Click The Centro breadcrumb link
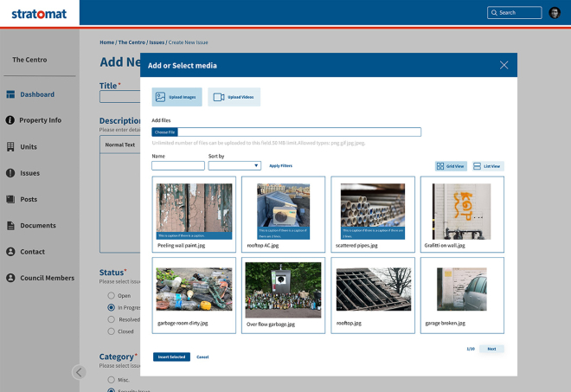Viewport: 571px width, 392px height. click(132, 42)
